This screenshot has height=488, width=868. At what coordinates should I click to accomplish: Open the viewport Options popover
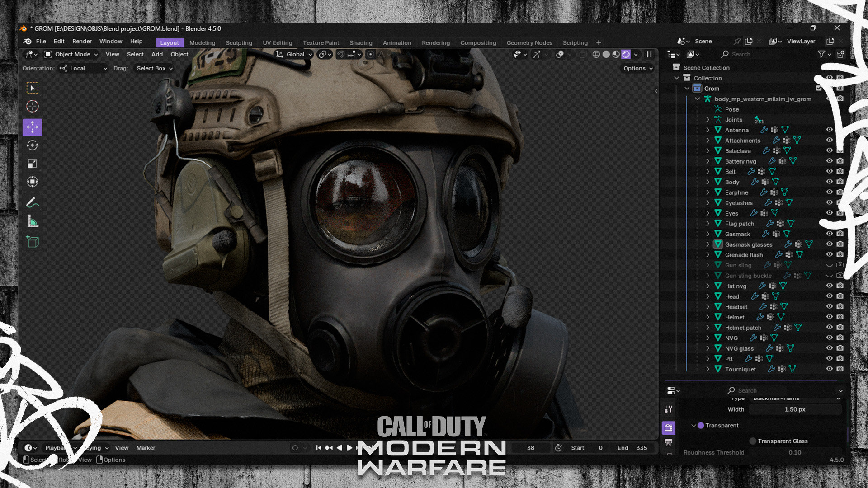638,68
